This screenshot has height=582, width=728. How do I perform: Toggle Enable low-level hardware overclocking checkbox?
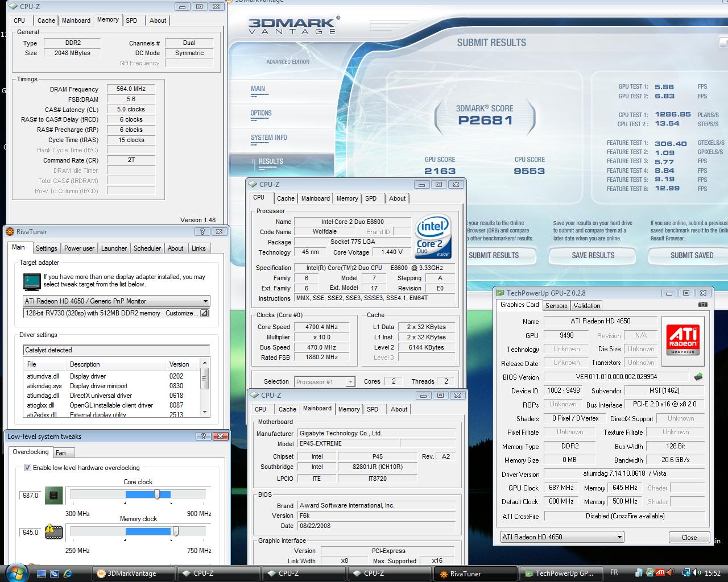pyautogui.click(x=27, y=468)
